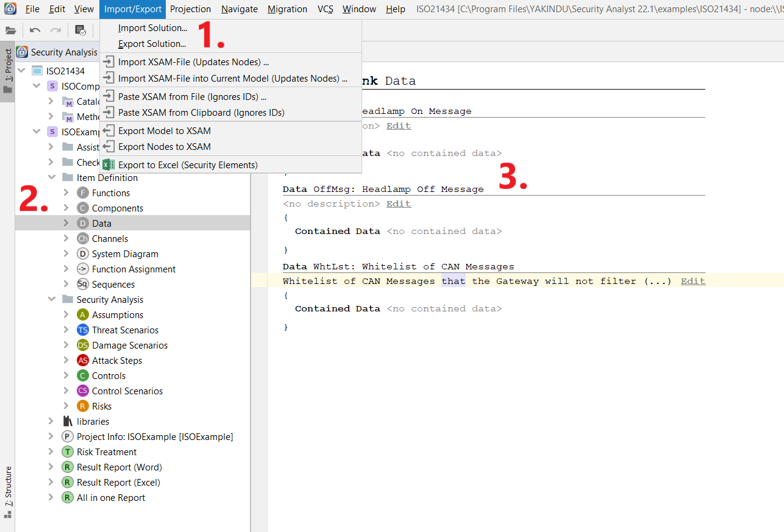Click the model check toolbar icon

[80, 30]
